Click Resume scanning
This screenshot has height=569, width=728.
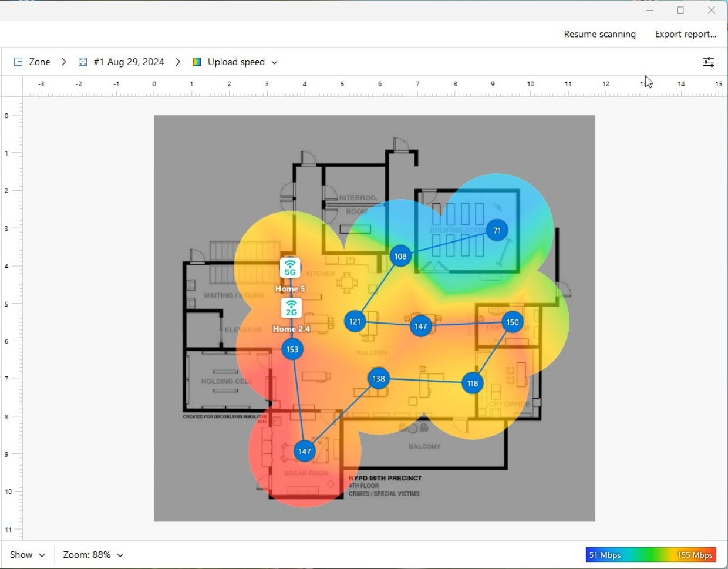point(599,34)
